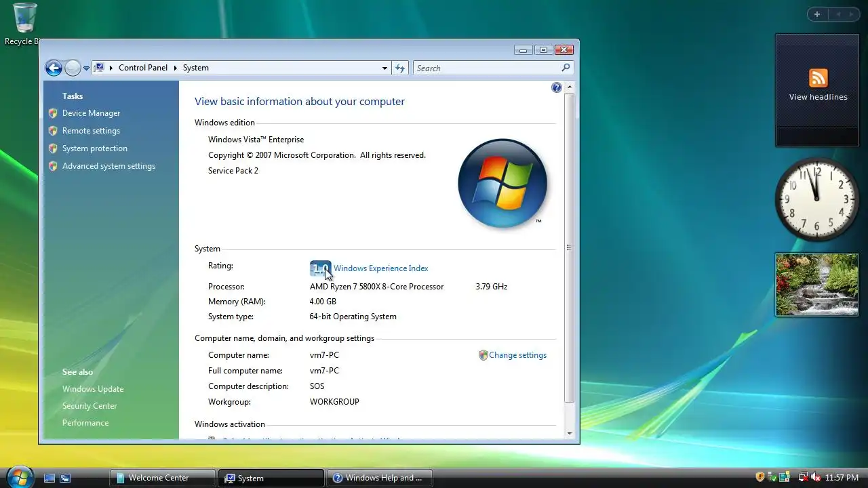Click the sidebar next gadgets arrow
868x488 pixels.
click(852, 14)
